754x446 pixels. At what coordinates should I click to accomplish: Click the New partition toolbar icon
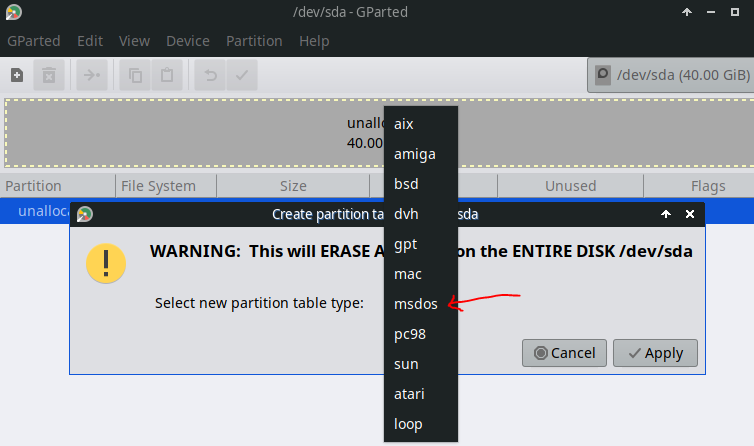pyautogui.click(x=17, y=75)
